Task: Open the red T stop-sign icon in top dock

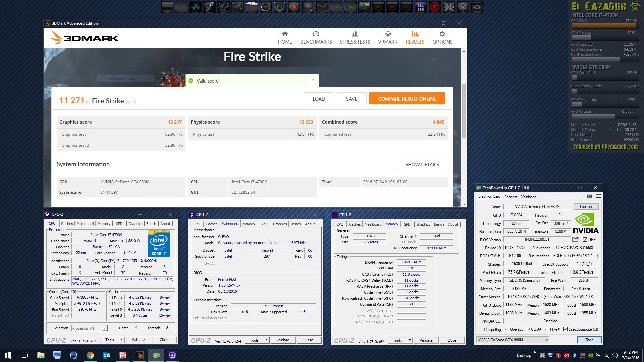Action: click(435, 7)
